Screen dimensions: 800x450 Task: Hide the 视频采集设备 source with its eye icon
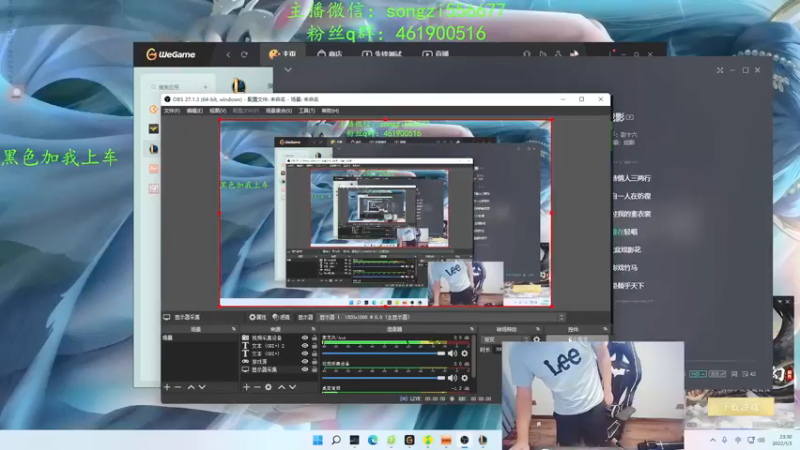click(305, 338)
